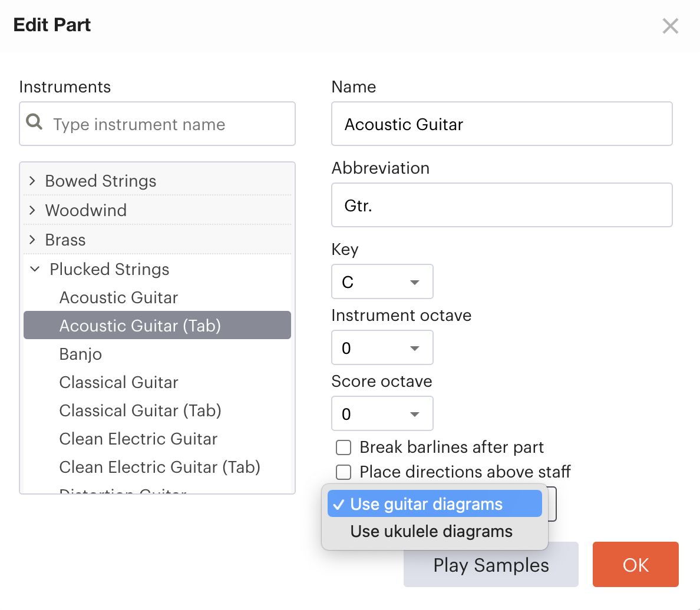Screen dimensions: 700x610
Task: Select Acoustic Guitar in the instrument list
Action: point(118,297)
